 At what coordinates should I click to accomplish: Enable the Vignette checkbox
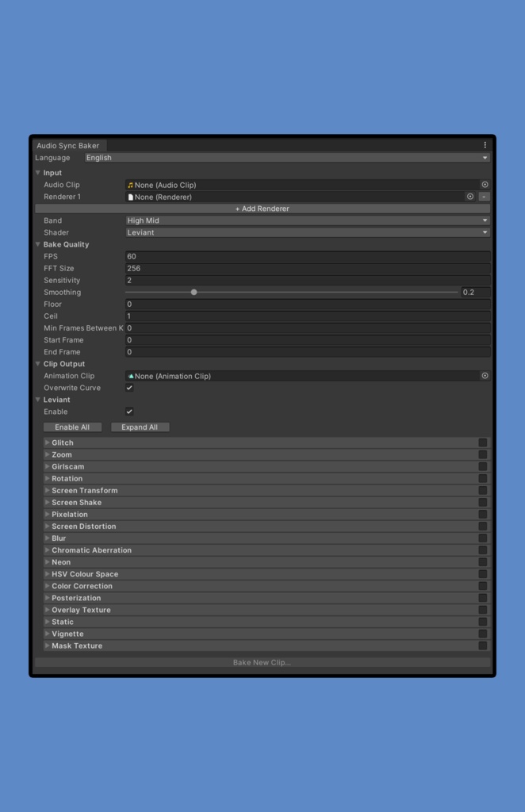click(482, 634)
